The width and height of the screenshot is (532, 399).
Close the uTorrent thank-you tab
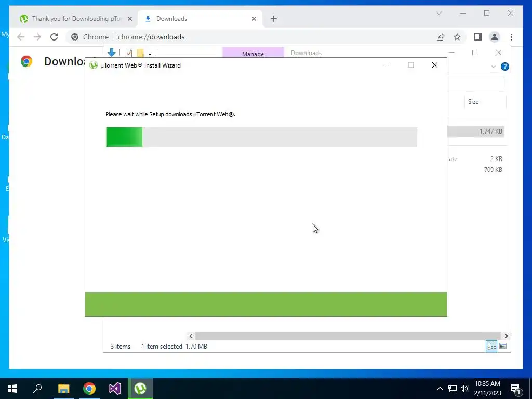coord(129,19)
